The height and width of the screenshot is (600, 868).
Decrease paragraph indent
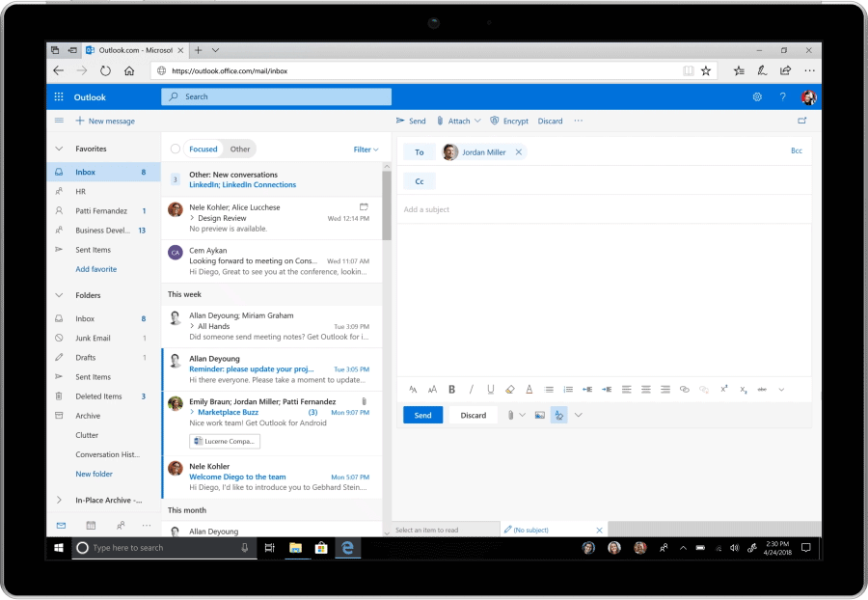(587, 390)
